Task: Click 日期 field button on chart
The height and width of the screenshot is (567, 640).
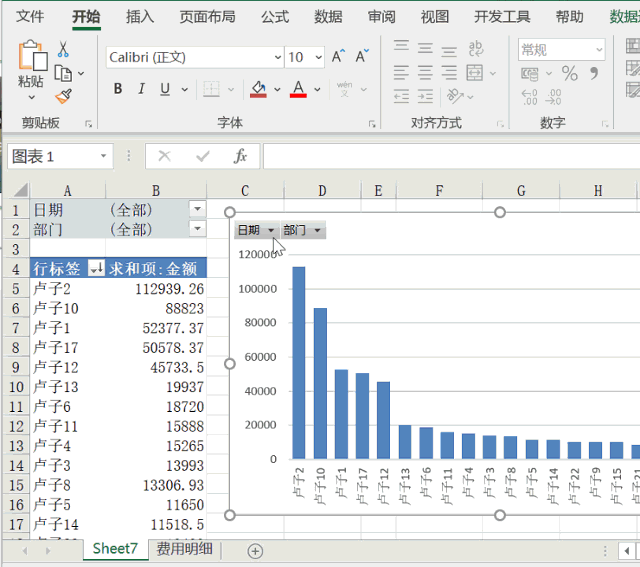Action: point(257,230)
